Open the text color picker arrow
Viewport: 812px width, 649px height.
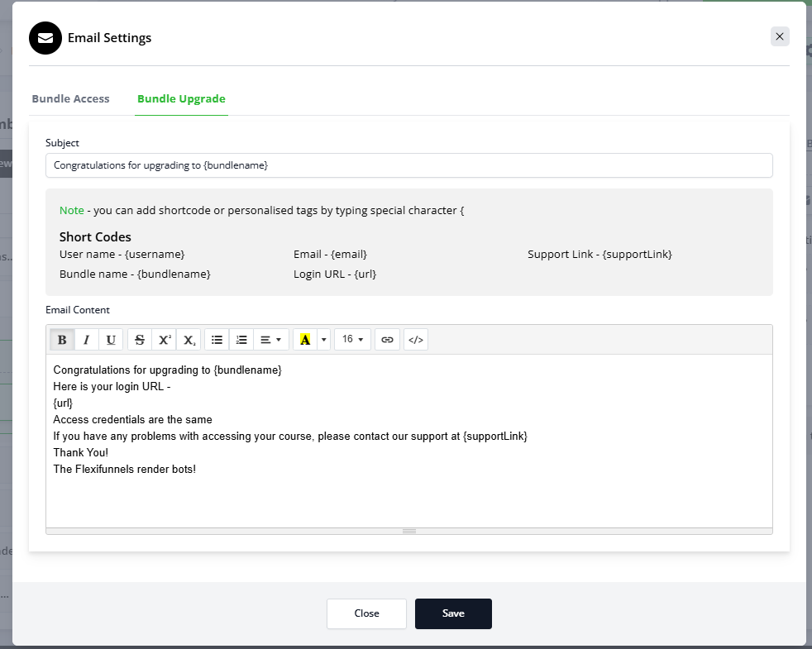click(323, 340)
